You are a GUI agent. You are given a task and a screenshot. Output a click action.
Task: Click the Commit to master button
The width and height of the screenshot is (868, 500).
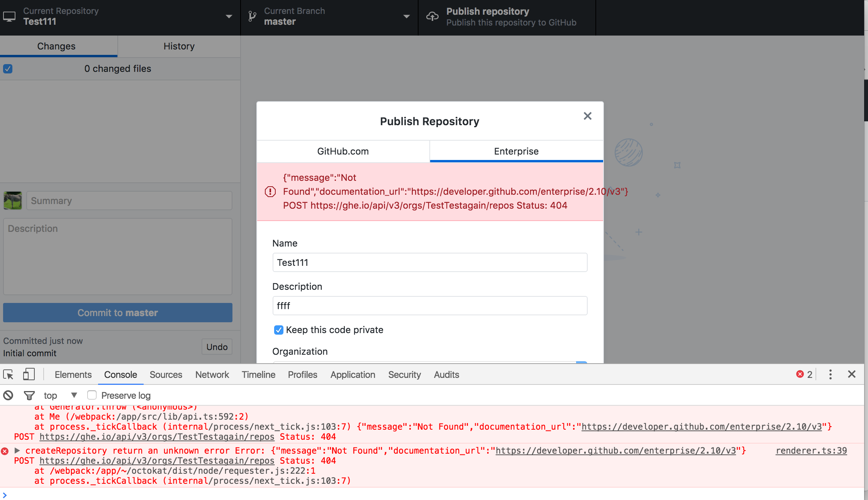[118, 313]
